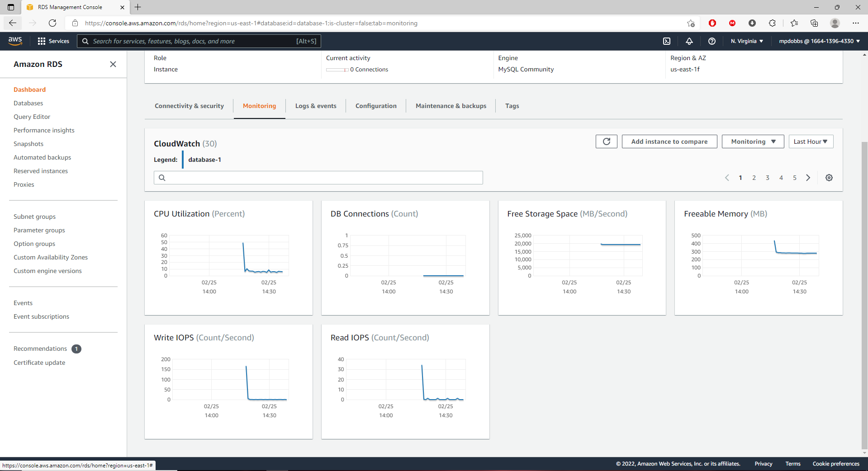Expand the N. Virginia region selector
868x471 pixels.
[x=747, y=41]
